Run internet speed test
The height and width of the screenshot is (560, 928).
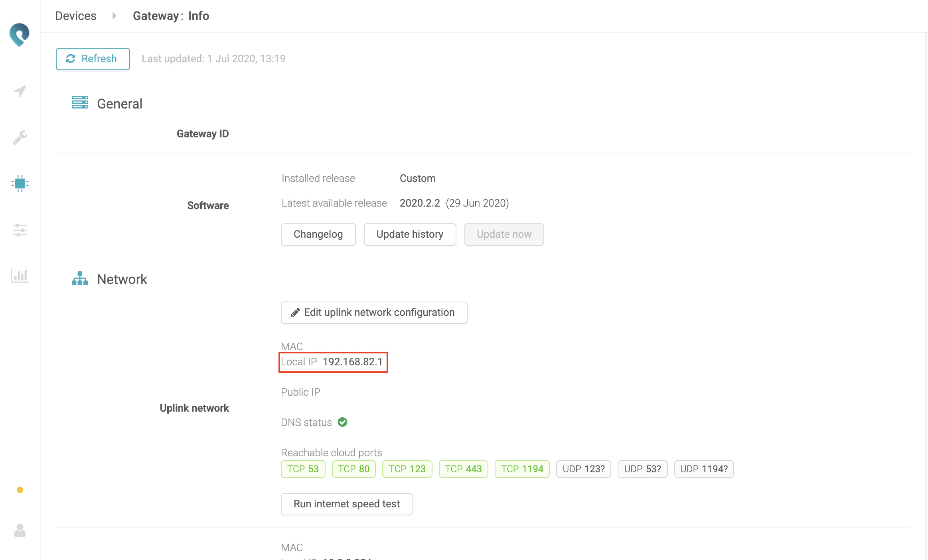pyautogui.click(x=346, y=504)
